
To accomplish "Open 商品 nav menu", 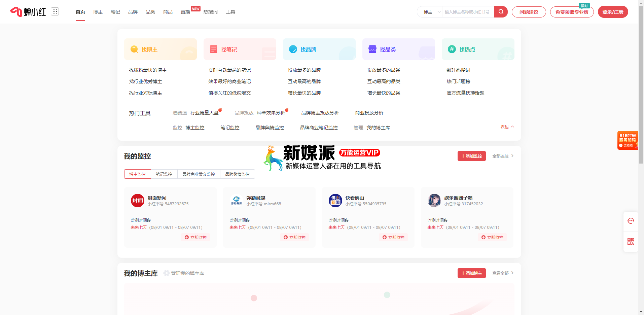I will 168,12.
